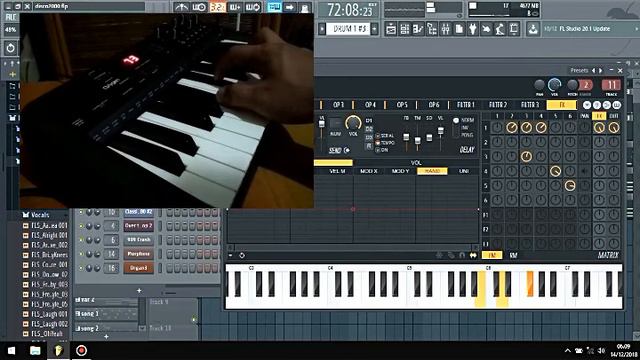Open File Explorer from taskbar
The height and width of the screenshot is (360, 640).
(x=35, y=351)
